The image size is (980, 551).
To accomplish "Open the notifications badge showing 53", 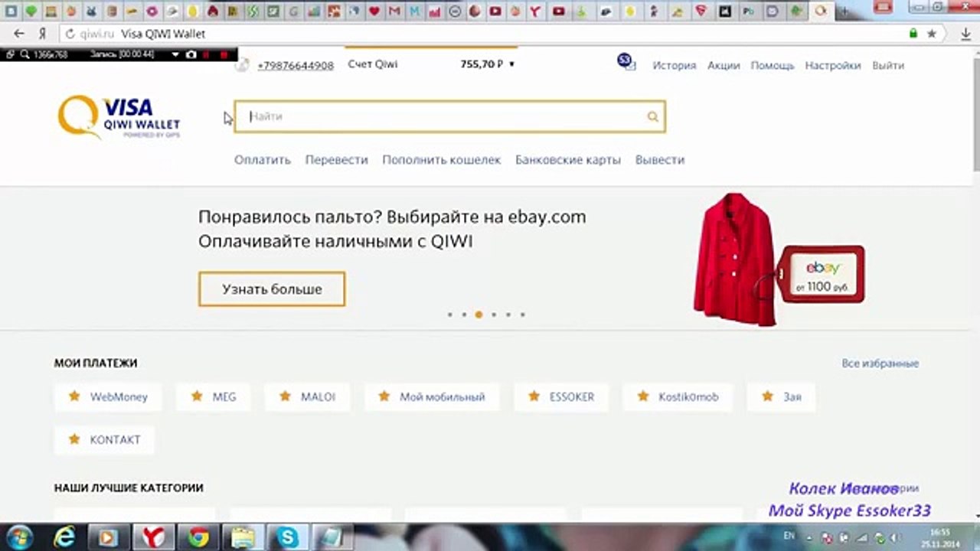I will (x=626, y=60).
